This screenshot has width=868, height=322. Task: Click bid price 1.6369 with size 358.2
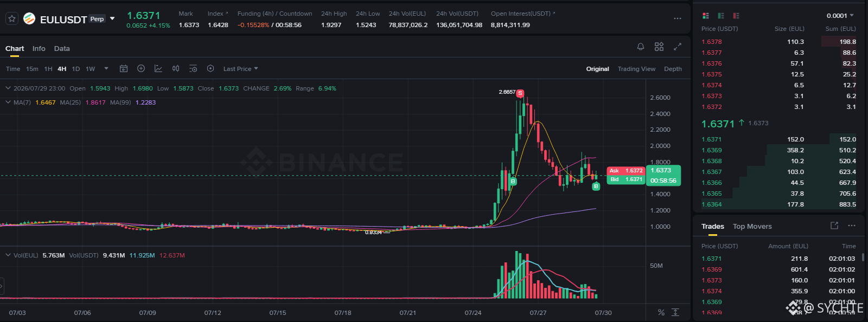click(x=711, y=150)
